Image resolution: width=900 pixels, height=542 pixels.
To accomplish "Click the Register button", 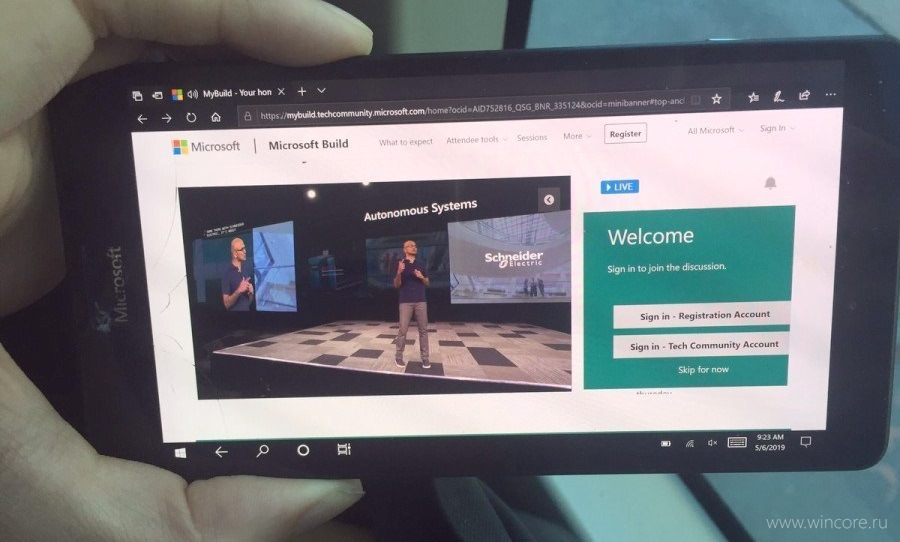I will [x=625, y=134].
